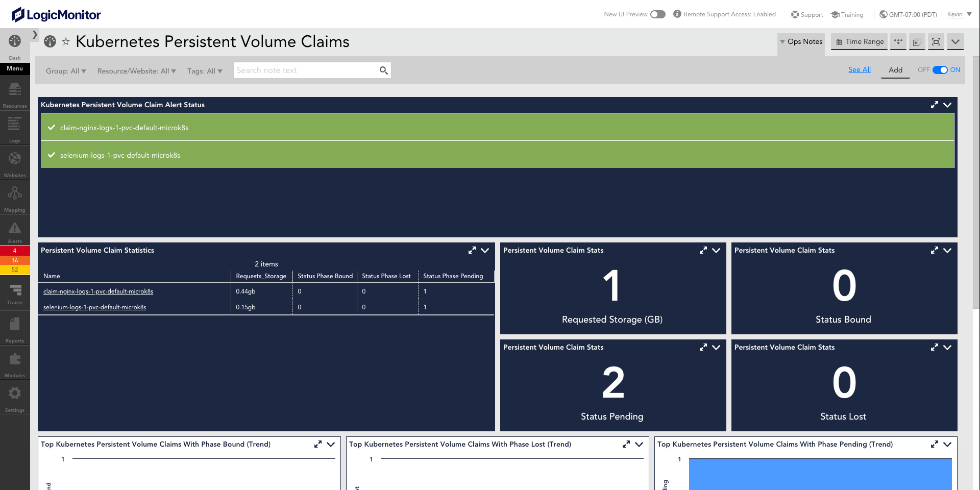The height and width of the screenshot is (490, 980).
Task: Open Websites in the left sidebar
Action: [x=15, y=163]
